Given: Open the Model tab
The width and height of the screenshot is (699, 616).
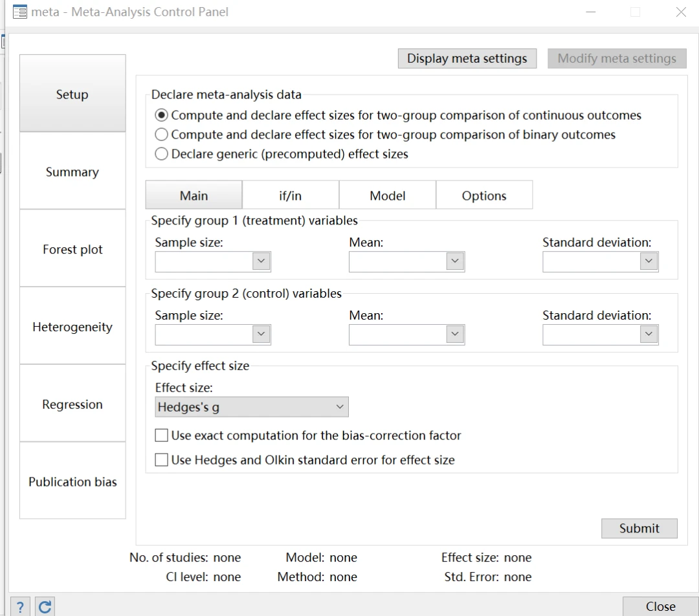Looking at the screenshot, I should pos(388,195).
